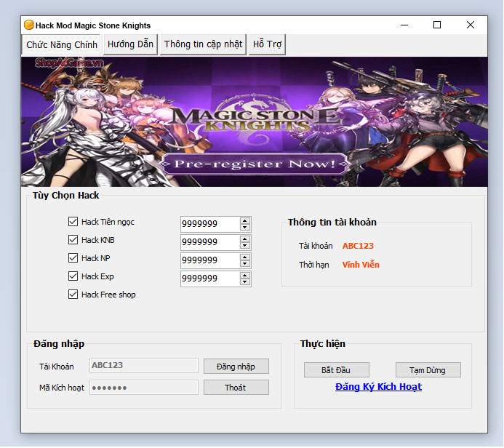This screenshot has width=504, height=448.
Task: Click the Vĩnh Viễn expiry text
Action: [361, 265]
